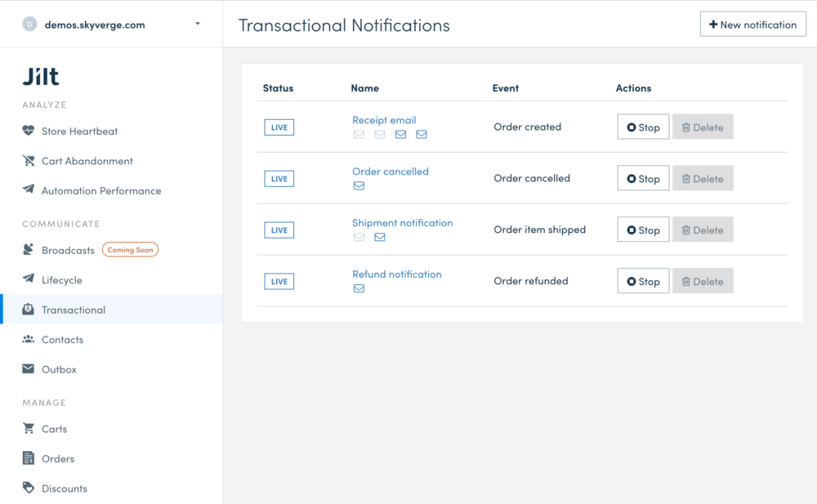817x504 pixels.
Task: Delete the Shipment notification
Action: point(703,230)
